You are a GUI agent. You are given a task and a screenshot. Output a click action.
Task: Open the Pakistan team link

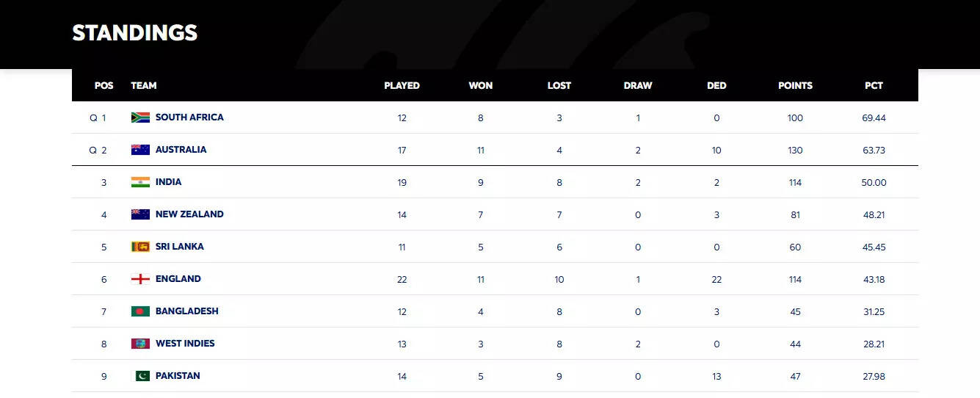(x=178, y=376)
